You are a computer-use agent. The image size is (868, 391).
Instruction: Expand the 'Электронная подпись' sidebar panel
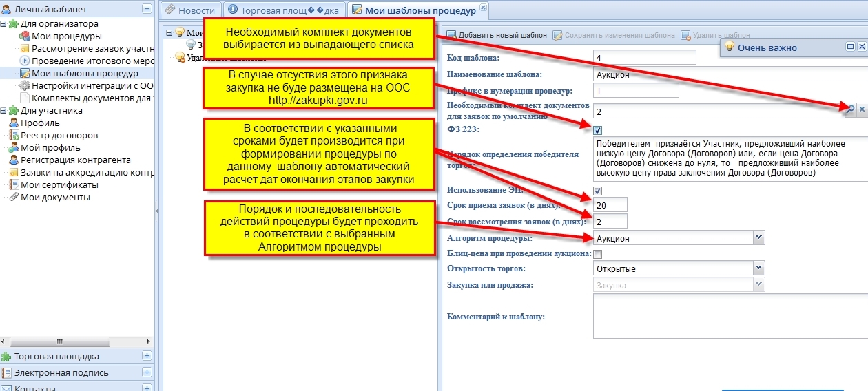[147, 372]
